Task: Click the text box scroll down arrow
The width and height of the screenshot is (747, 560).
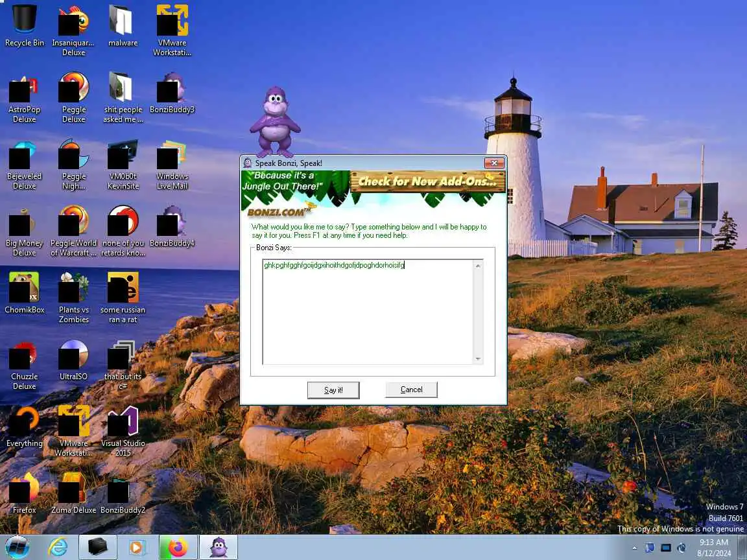Action: tap(478, 359)
